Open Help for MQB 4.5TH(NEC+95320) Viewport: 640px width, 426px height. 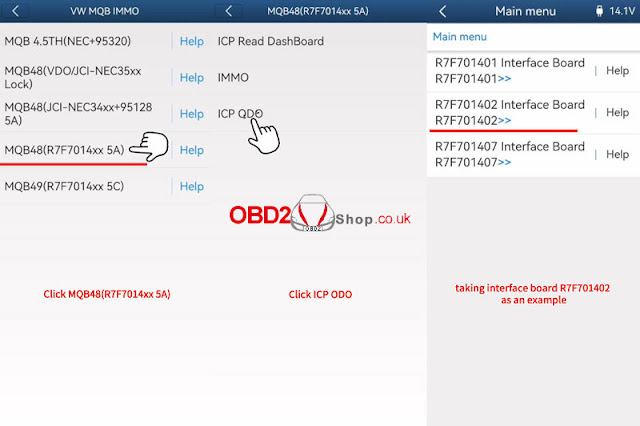coord(191,41)
